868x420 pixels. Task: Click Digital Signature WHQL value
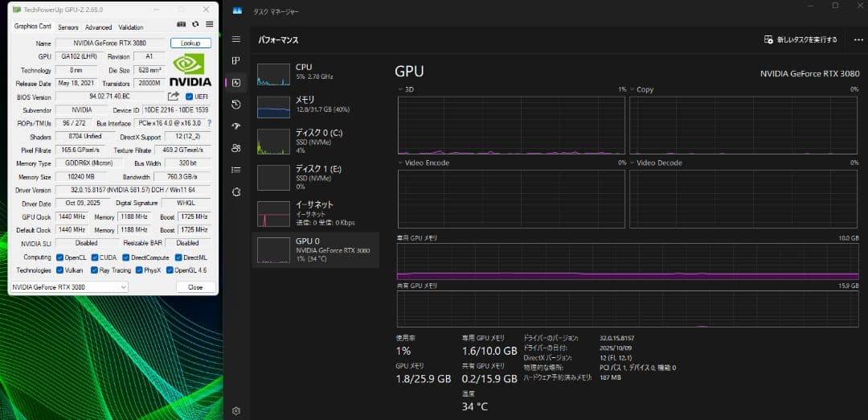coord(186,204)
